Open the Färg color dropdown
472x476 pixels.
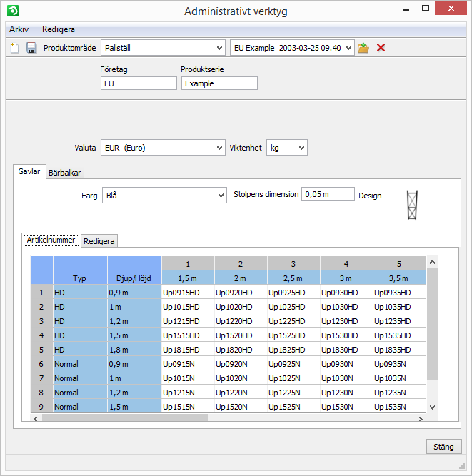[x=164, y=196]
